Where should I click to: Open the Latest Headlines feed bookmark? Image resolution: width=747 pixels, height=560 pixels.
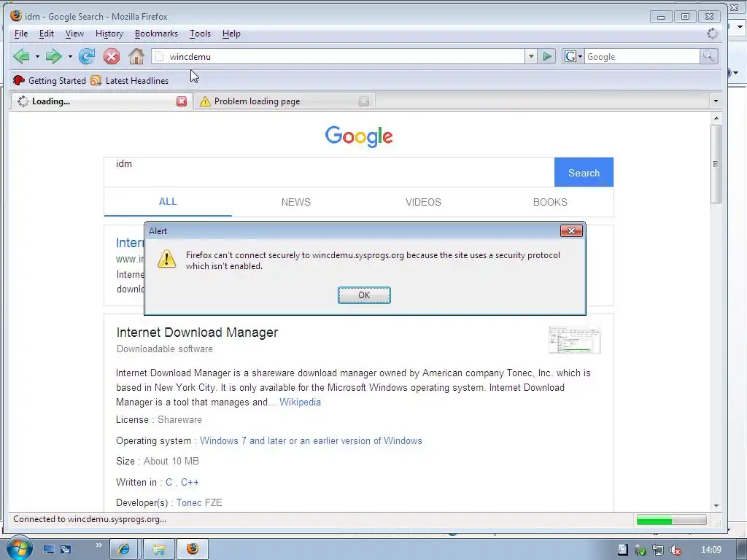click(130, 80)
